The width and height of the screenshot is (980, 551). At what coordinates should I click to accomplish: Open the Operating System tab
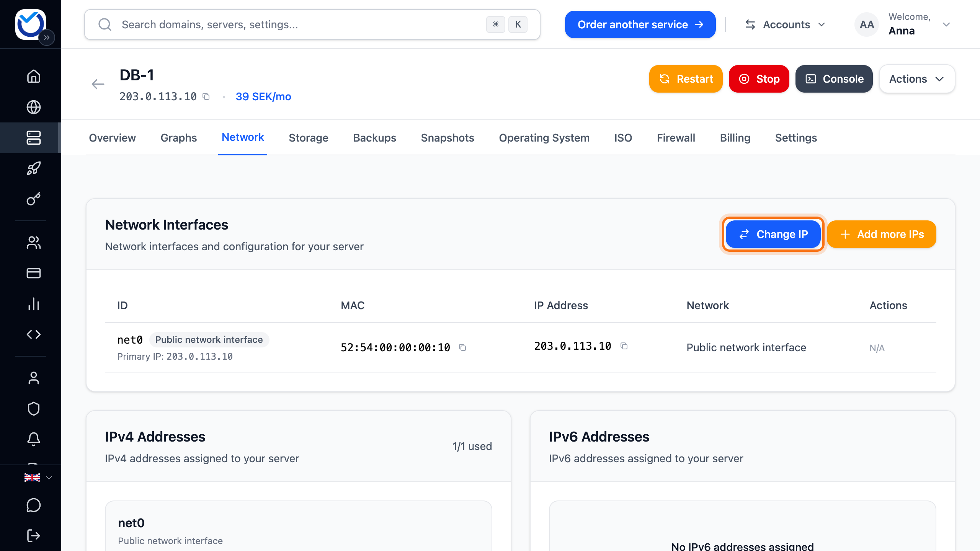[x=544, y=138]
